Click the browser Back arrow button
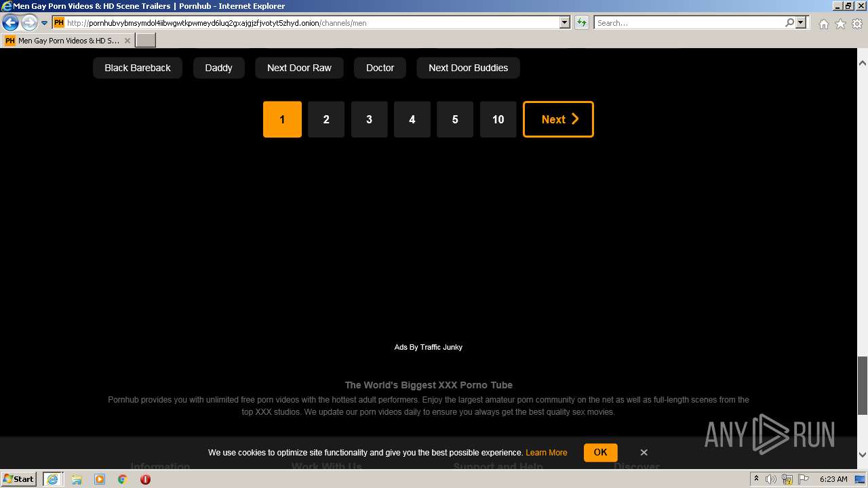The image size is (868, 488). 10,23
